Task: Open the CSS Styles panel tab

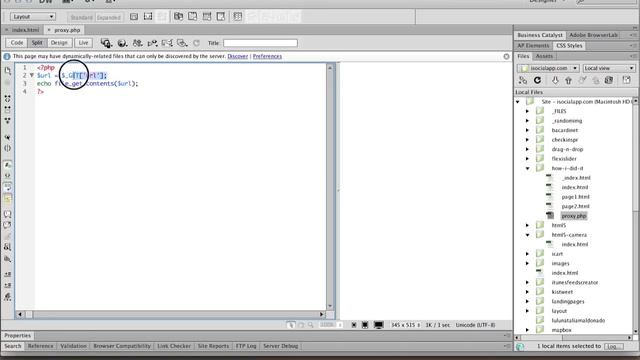Action: [569, 46]
